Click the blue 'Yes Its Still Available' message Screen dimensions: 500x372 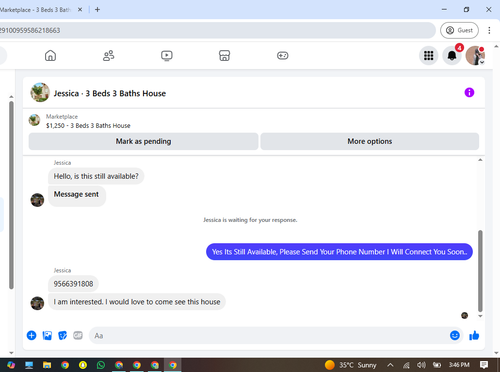(x=339, y=252)
